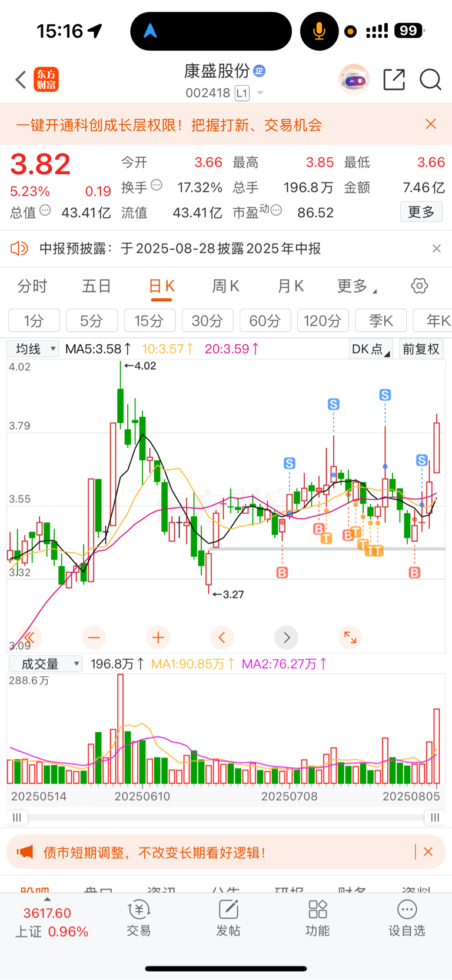This screenshot has width=452, height=980.
Task: Tap the speaker announcement icon
Action: pos(19,248)
